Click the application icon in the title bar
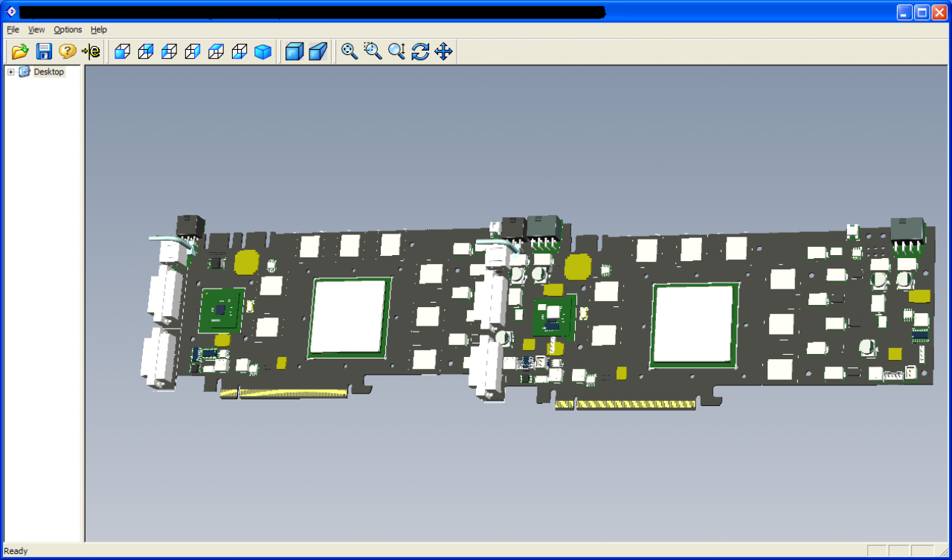952x560 pixels. point(10,12)
